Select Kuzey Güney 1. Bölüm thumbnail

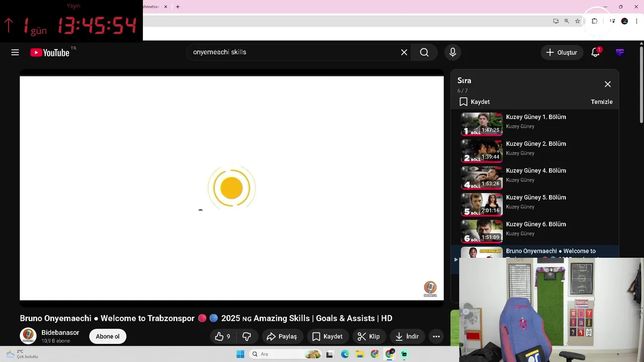(482, 124)
